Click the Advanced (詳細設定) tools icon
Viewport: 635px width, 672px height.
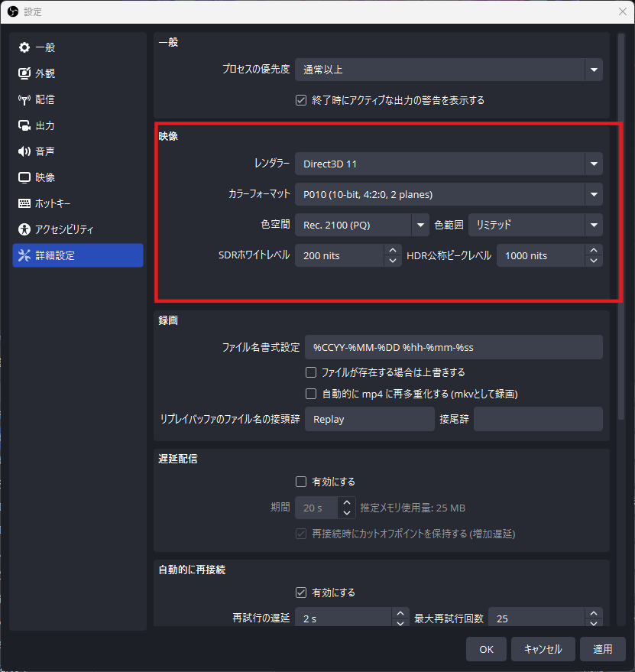pos(24,255)
